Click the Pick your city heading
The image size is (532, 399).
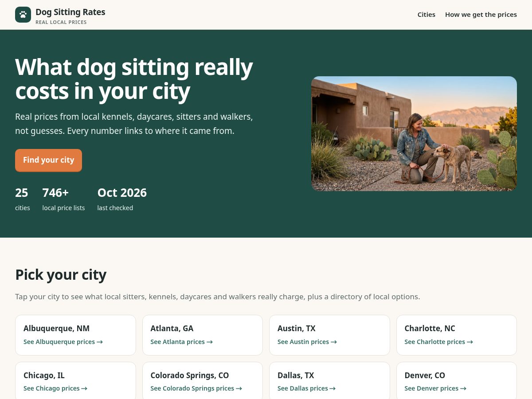[x=61, y=275]
